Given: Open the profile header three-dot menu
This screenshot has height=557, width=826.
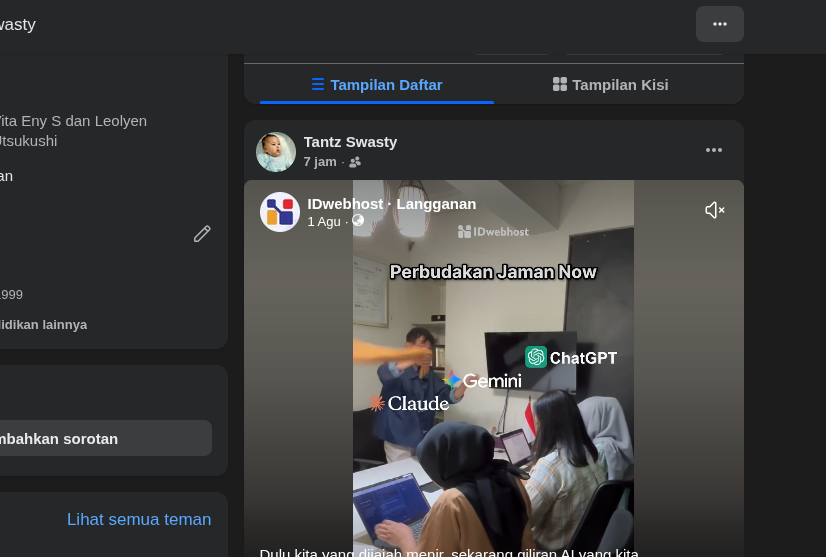Looking at the screenshot, I should click(x=720, y=24).
